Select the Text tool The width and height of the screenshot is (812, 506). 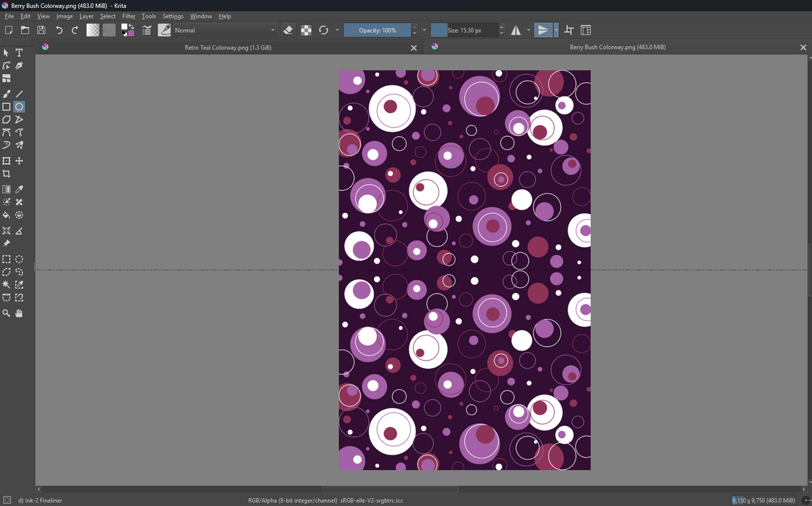pos(19,53)
